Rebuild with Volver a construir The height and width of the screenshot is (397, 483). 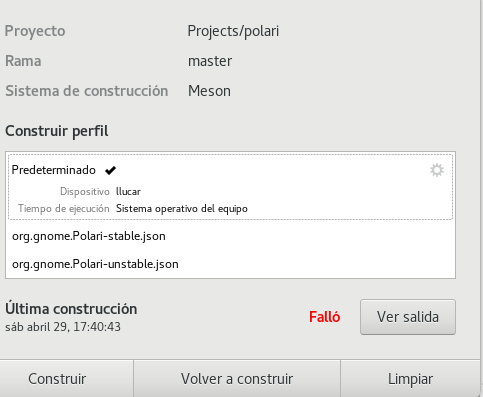coord(237,378)
